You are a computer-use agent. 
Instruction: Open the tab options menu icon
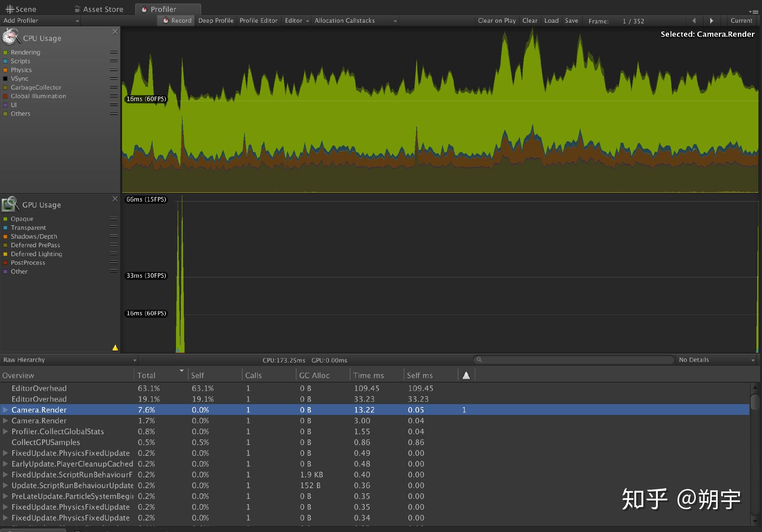coord(753,12)
